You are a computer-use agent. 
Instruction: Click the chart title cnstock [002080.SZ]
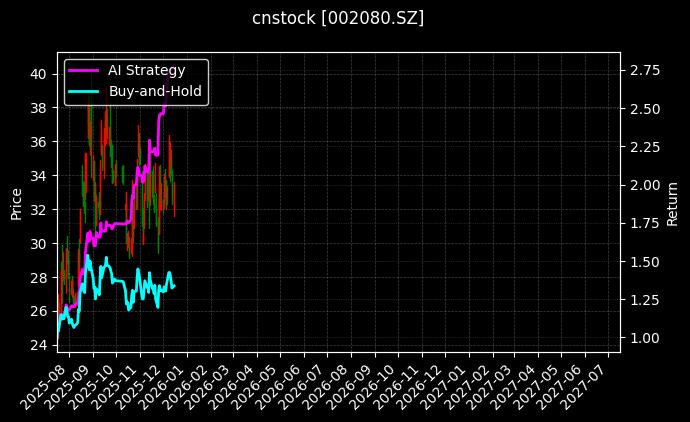coord(338,18)
